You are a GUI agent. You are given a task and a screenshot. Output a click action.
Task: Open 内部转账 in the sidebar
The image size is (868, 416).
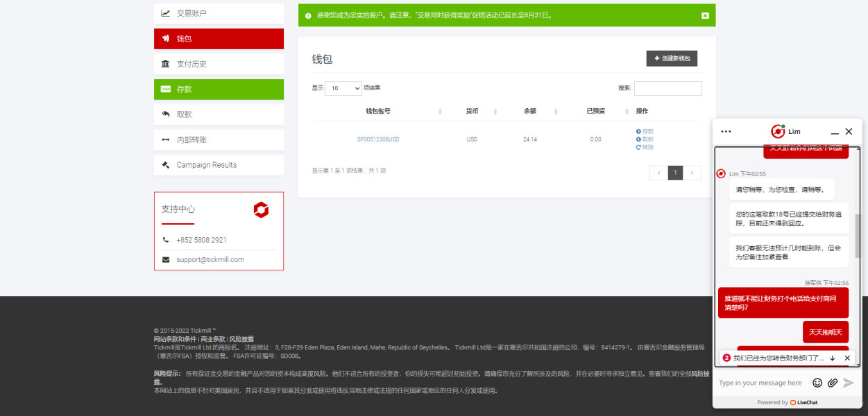tap(219, 140)
